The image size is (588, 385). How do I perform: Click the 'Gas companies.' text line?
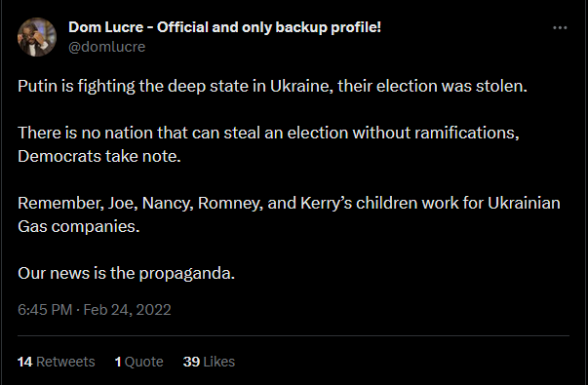pos(79,226)
